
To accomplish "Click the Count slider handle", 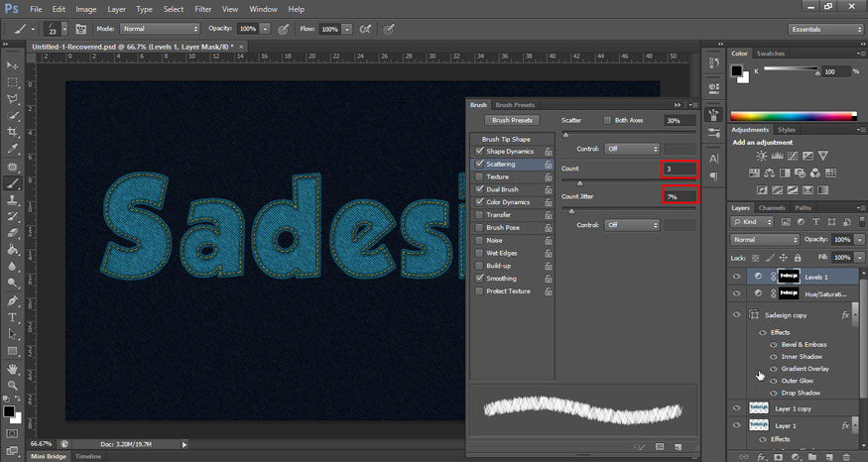I will [579, 183].
